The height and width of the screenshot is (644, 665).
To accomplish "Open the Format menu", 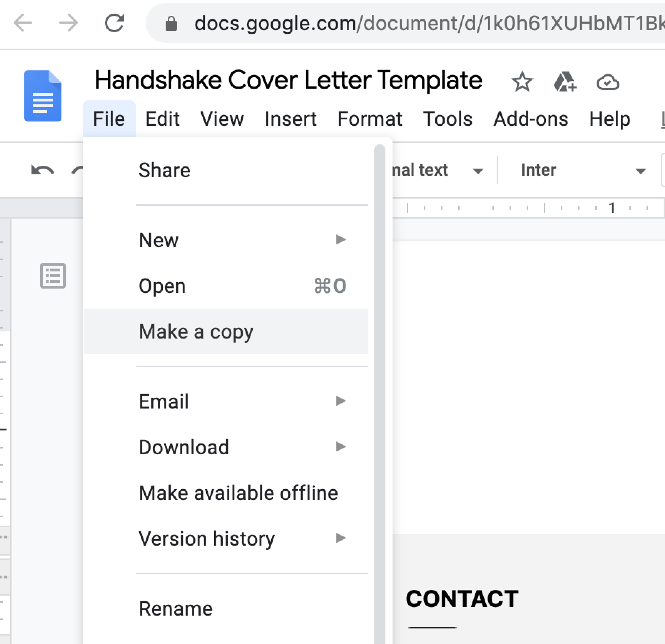I will (370, 119).
